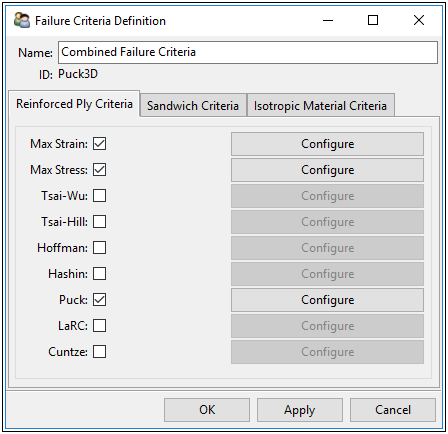Click the Max Strain label
Screen dimensions: 448x434
[59, 144]
